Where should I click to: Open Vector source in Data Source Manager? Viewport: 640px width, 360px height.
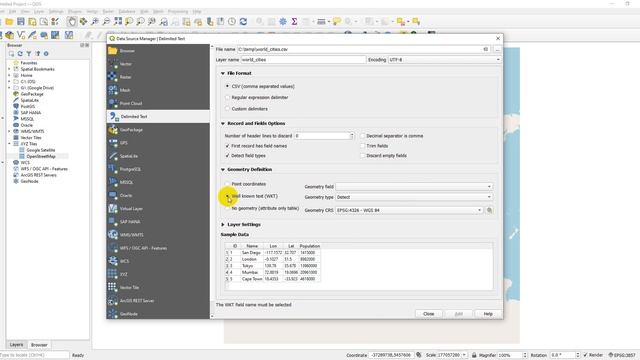point(158,64)
